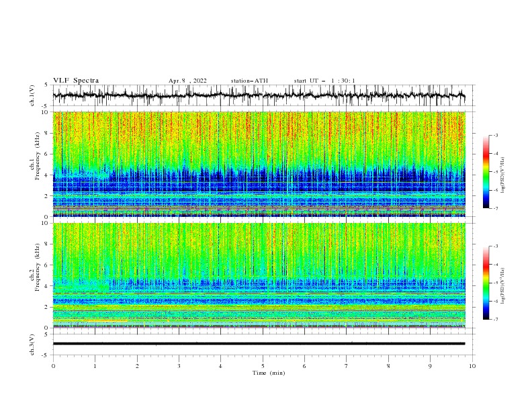Screen dimensions: 532x411
Task: Click the time axis tick label "10"
Action: [x=472, y=366]
